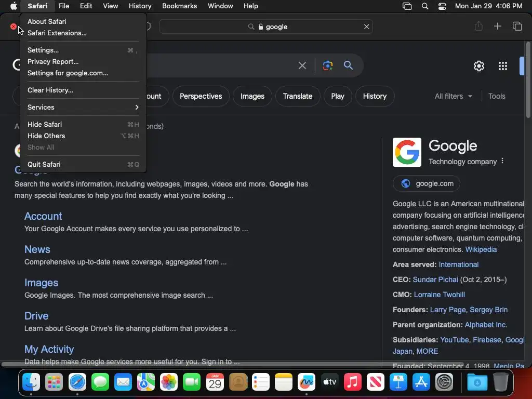The height and width of the screenshot is (399, 532).
Task: Open the File menu
Action: (63, 6)
